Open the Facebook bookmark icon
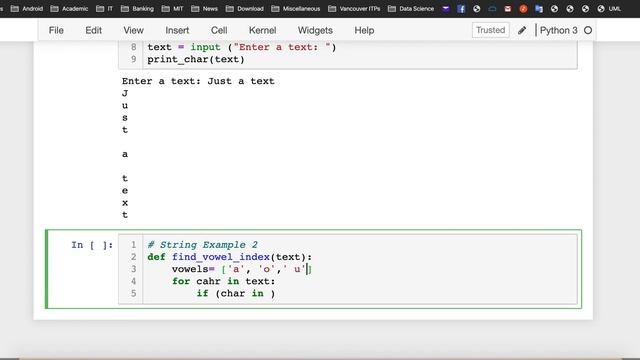 pyautogui.click(x=461, y=9)
